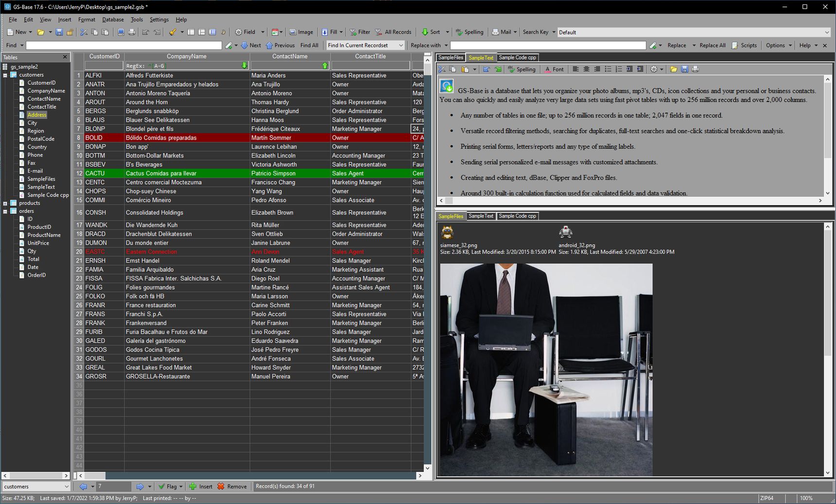Switch to SampleFiles tab in upper pane
Screen dimensions: 836x504
(451, 57)
